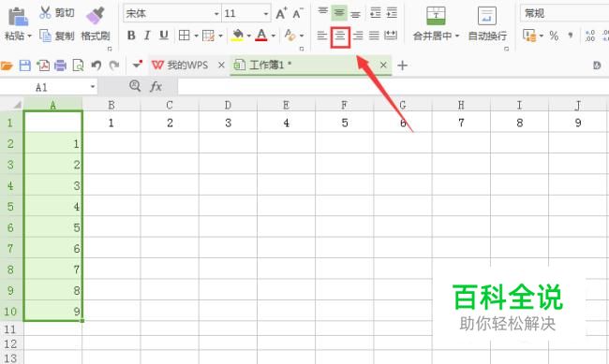Screen dimensions: 609x364
Task: Undo the last action
Action: point(96,66)
